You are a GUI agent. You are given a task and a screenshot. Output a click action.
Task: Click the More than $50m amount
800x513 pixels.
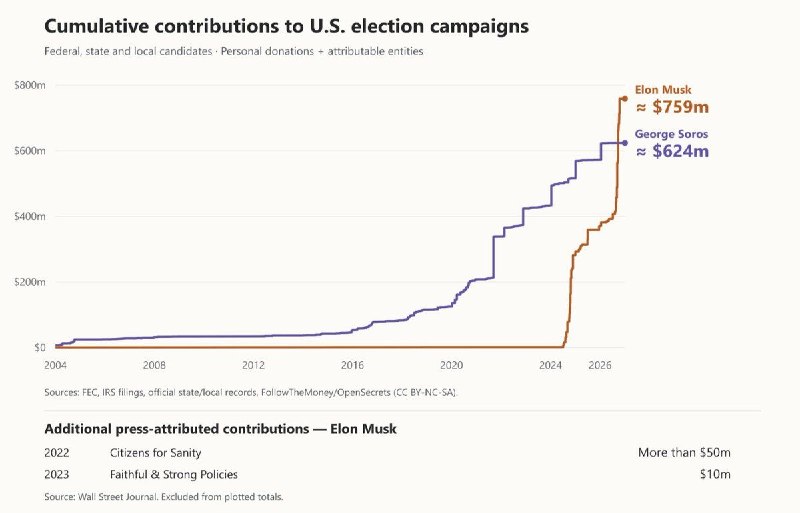[684, 453]
